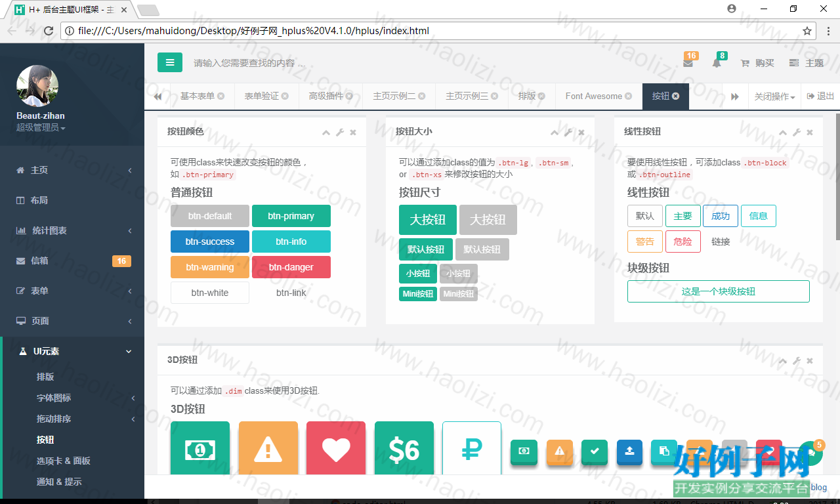The image size is (840, 504).
Task: Toggle the sidebar with the hamburger button
Action: 169,62
